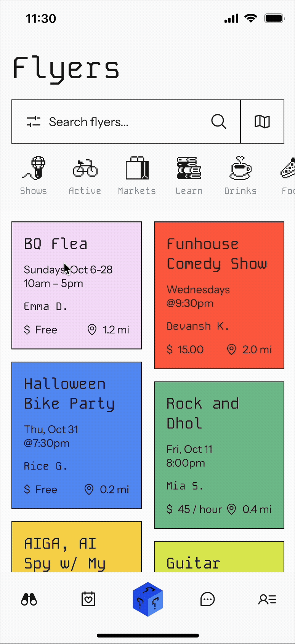Open the profile list tab

tap(267, 599)
